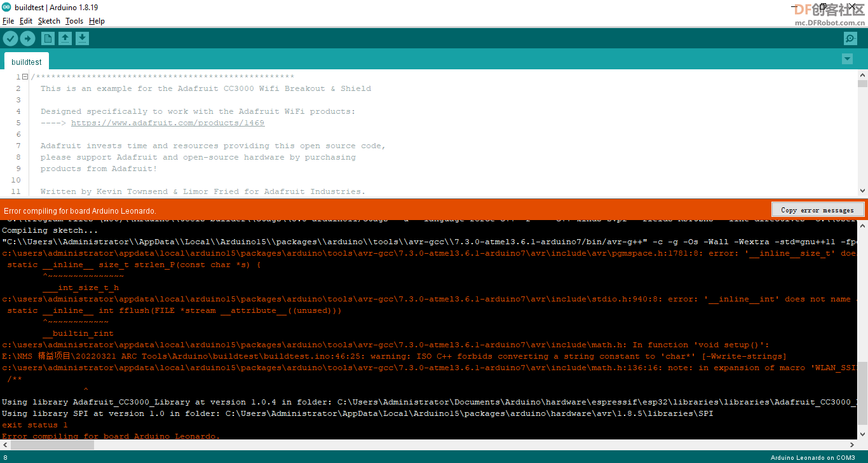Open the Sketch menu
The width and height of the screenshot is (868, 463).
coord(49,21)
